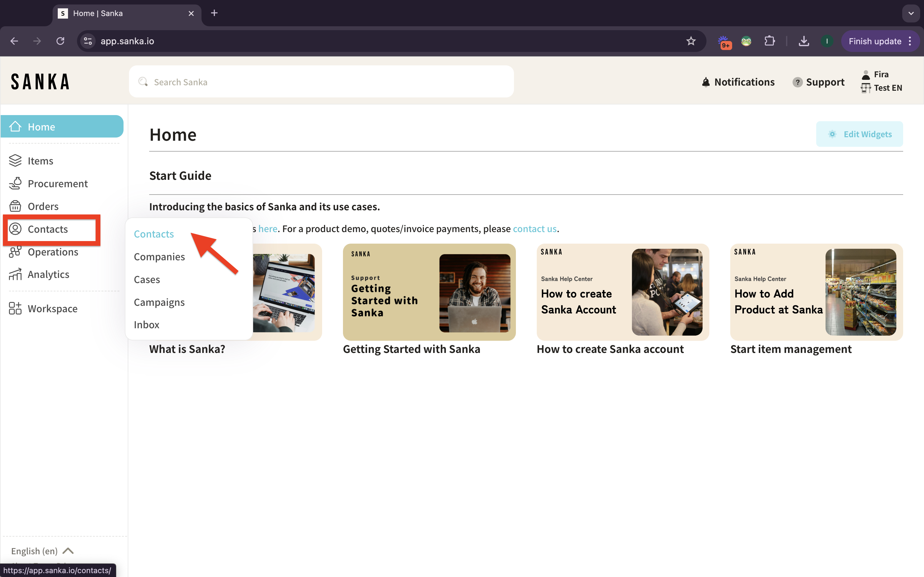Click the Edit Widgets button
This screenshot has height=577, width=924.
pos(859,134)
